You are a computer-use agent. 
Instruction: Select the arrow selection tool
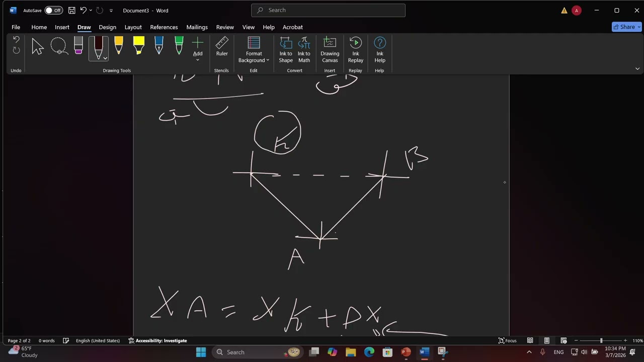point(38,47)
